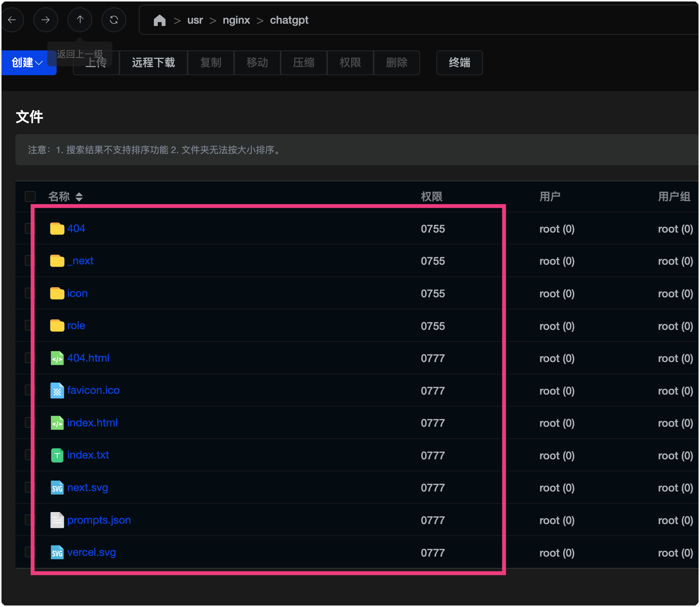Image resolution: width=700 pixels, height=607 pixels.
Task: Click the index.txt file icon
Action: [x=57, y=455]
